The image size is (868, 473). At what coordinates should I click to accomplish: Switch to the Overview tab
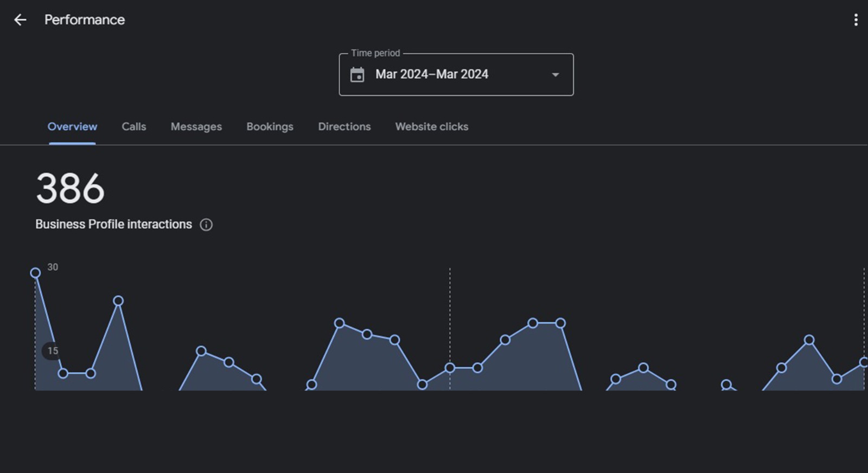coord(72,127)
